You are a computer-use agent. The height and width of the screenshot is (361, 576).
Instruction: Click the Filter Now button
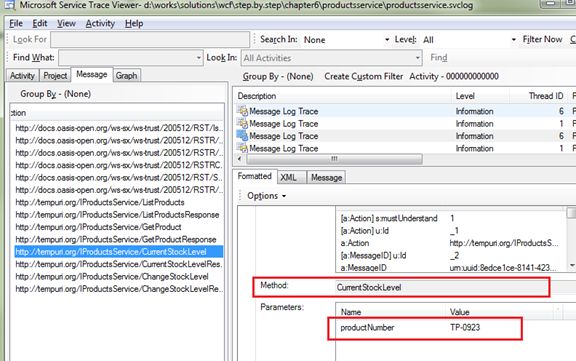coord(542,39)
